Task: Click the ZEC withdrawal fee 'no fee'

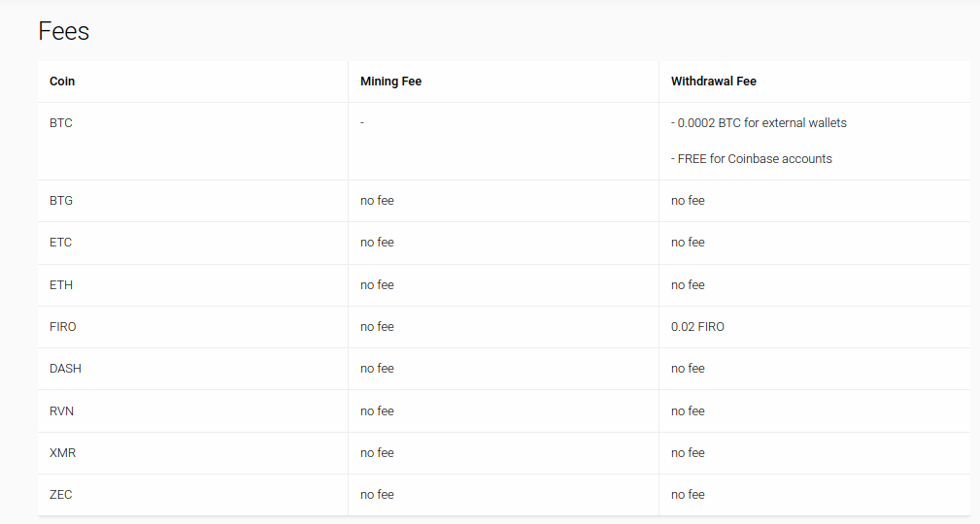Action: (x=688, y=495)
